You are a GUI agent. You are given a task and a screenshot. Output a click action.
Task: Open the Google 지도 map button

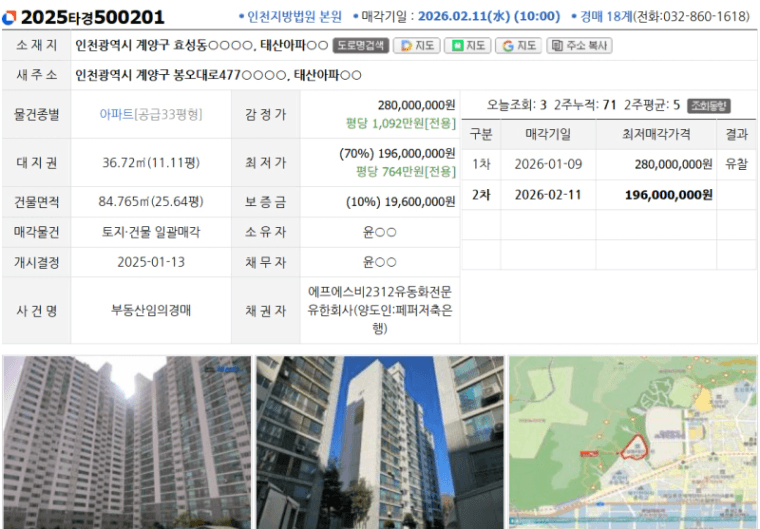point(519,46)
